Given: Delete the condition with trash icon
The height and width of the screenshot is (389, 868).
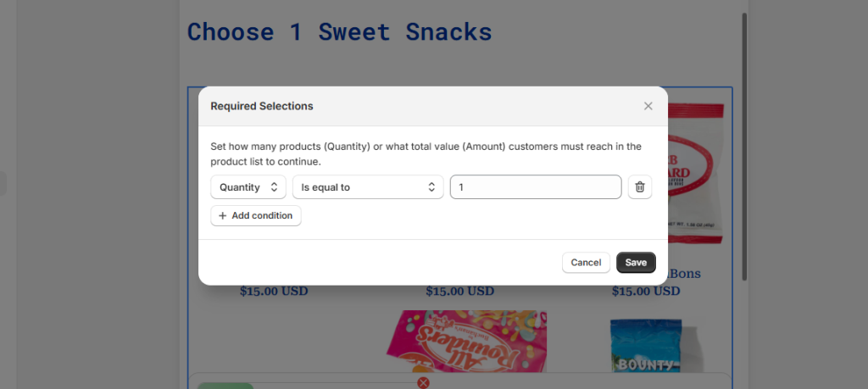Looking at the screenshot, I should click(x=640, y=187).
